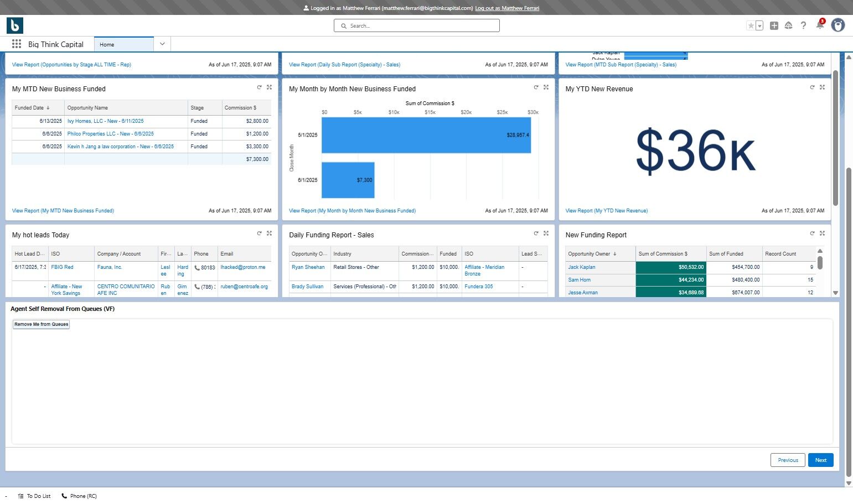View Report My MTD New Business Funded
Image resolution: width=853 pixels, height=504 pixels.
point(63,211)
